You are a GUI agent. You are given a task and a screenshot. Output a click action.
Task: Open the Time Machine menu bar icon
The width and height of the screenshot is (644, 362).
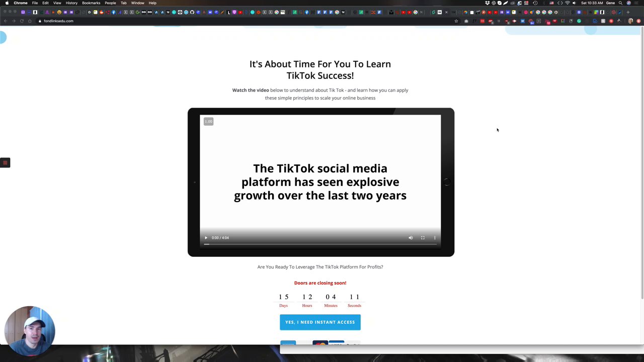(535, 3)
